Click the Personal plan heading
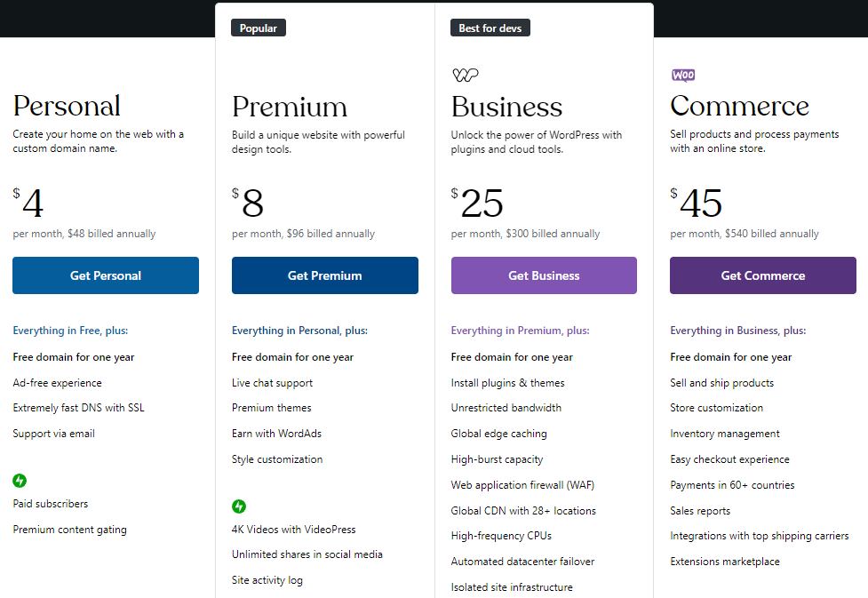Screen dimensions: 868x598 (67, 107)
